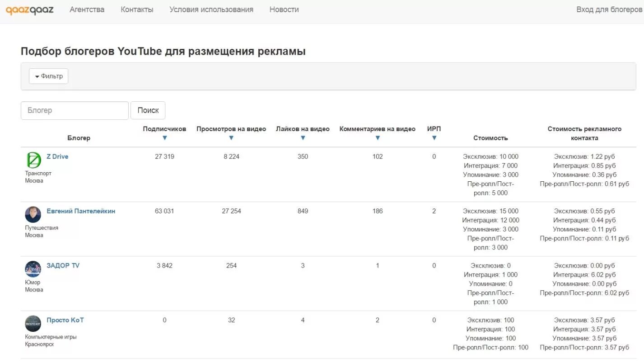Click the Просто КоТ channel avatar
This screenshot has height=363, width=644.
[x=33, y=324]
